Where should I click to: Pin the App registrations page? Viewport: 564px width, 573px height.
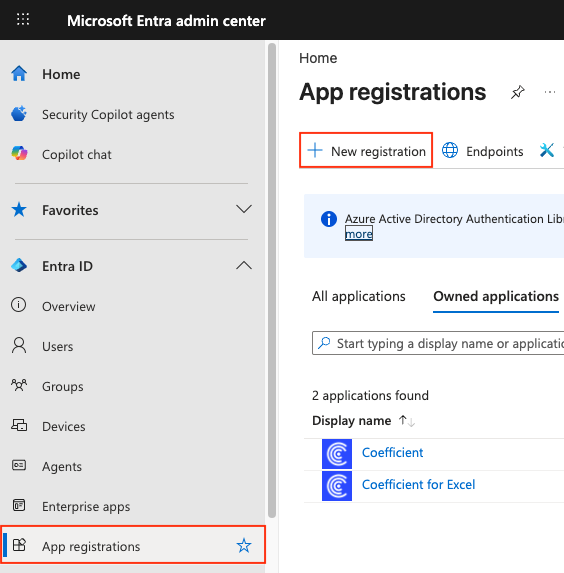pyautogui.click(x=518, y=92)
